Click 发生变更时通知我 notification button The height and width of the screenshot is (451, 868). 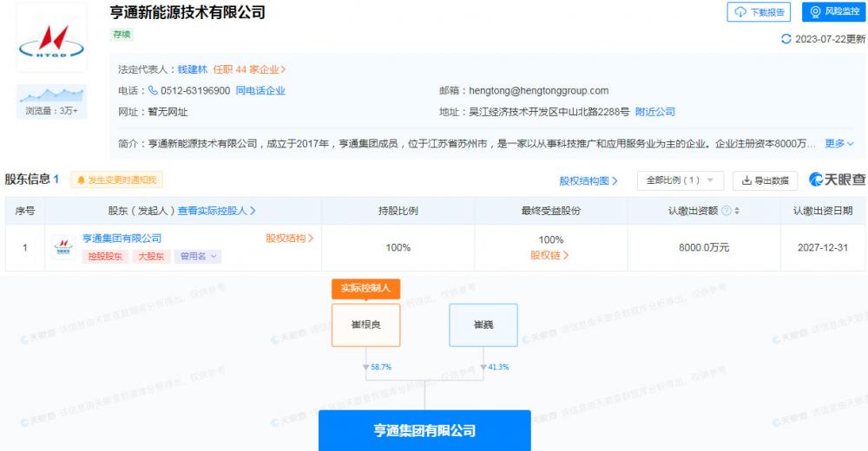pos(117,180)
